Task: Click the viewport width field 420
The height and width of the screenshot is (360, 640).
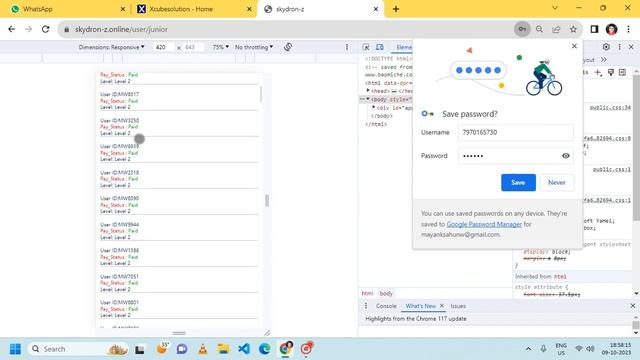Action: (x=163, y=47)
